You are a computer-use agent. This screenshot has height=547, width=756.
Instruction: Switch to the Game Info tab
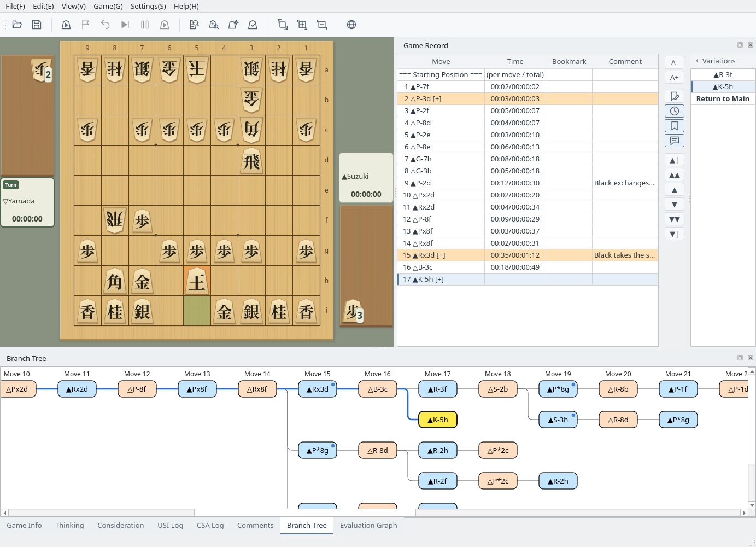click(x=24, y=525)
